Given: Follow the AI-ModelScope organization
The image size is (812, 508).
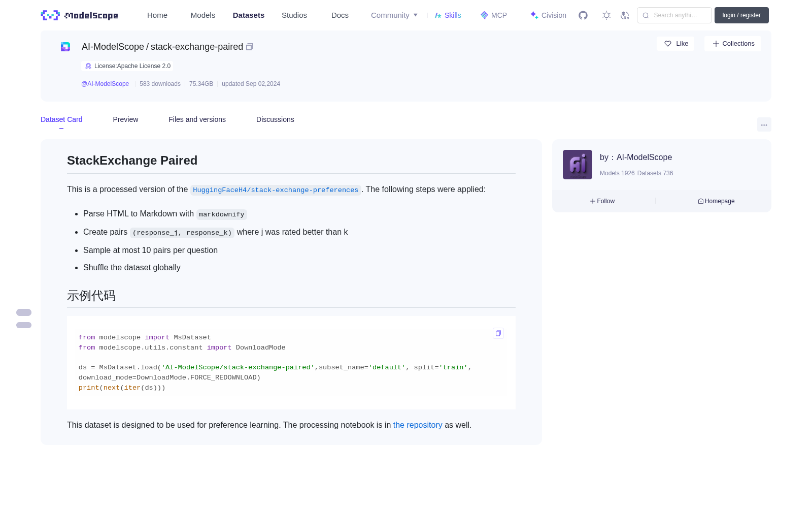Looking at the screenshot, I should click(602, 201).
